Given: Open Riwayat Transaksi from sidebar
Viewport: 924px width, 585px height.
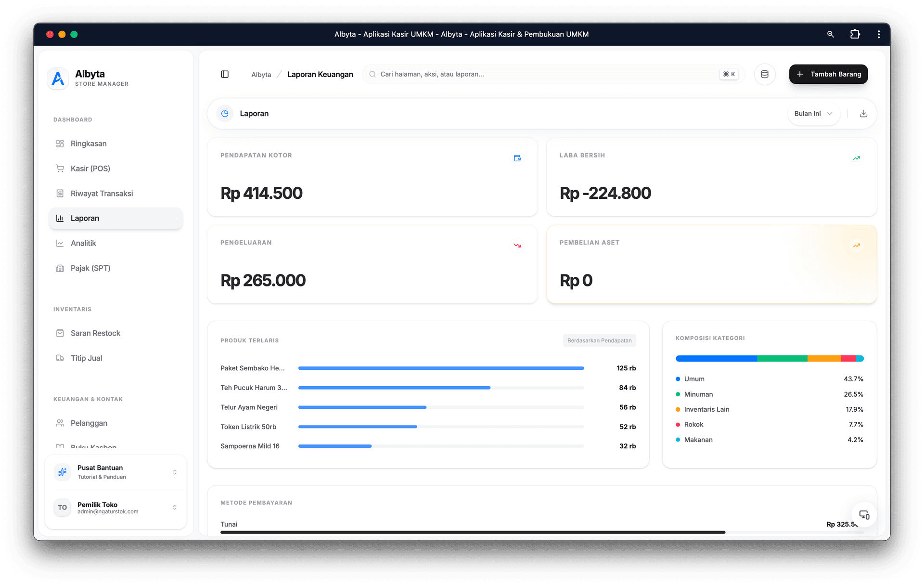Looking at the screenshot, I should [x=102, y=194].
